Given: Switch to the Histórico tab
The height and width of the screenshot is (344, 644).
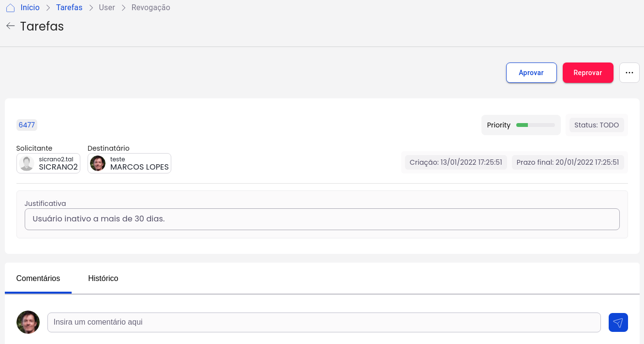Looking at the screenshot, I should pyautogui.click(x=103, y=278).
